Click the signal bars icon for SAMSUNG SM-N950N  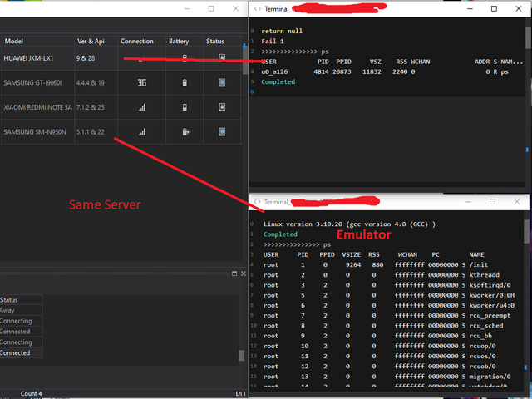[142, 132]
